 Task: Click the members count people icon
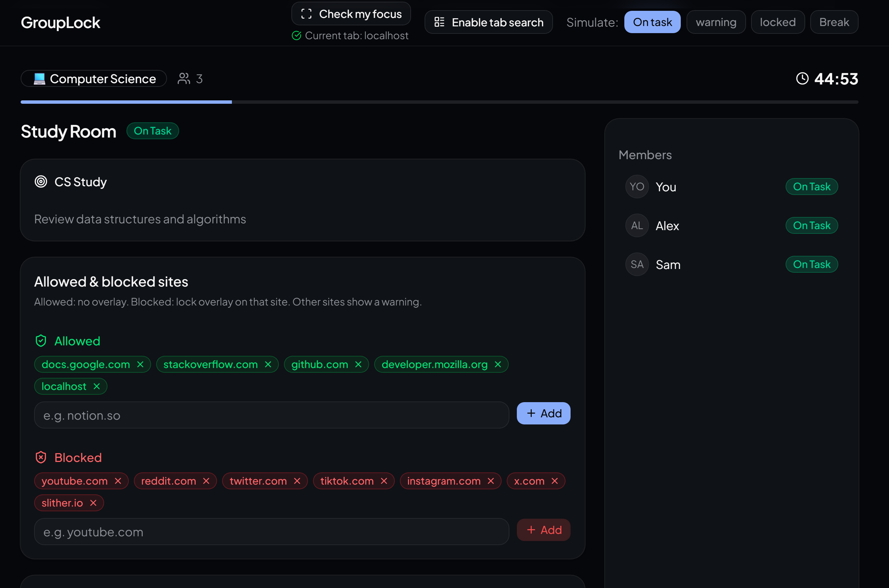coord(184,79)
